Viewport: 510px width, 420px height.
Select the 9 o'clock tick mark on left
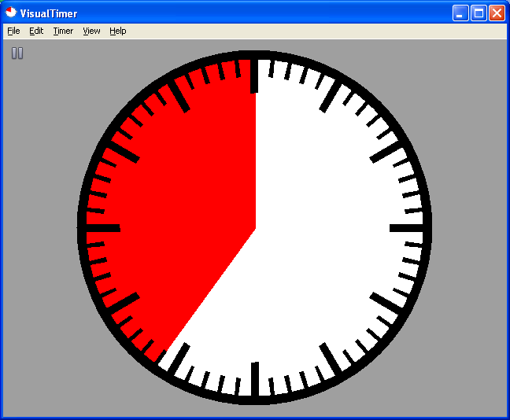pos(103,228)
